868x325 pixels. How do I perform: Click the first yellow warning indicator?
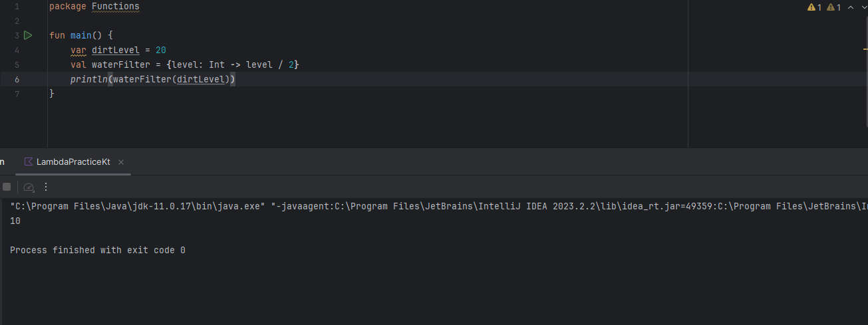(x=815, y=7)
